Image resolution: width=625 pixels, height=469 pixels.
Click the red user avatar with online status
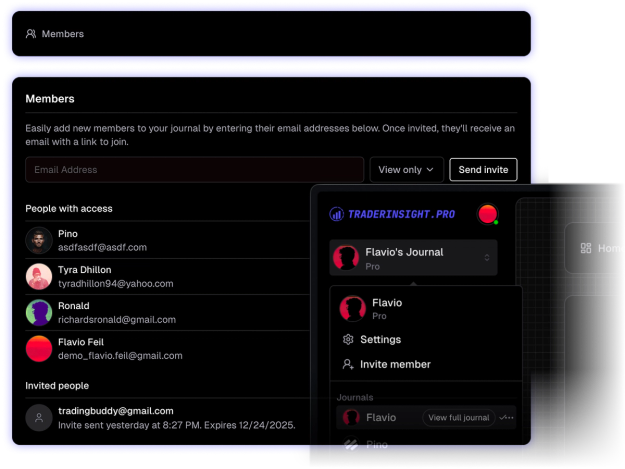488,214
